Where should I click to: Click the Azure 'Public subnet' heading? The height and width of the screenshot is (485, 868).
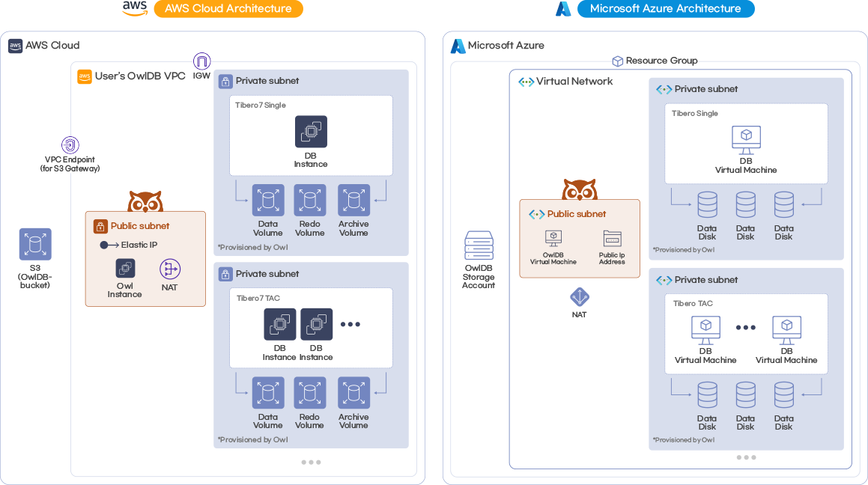576,214
